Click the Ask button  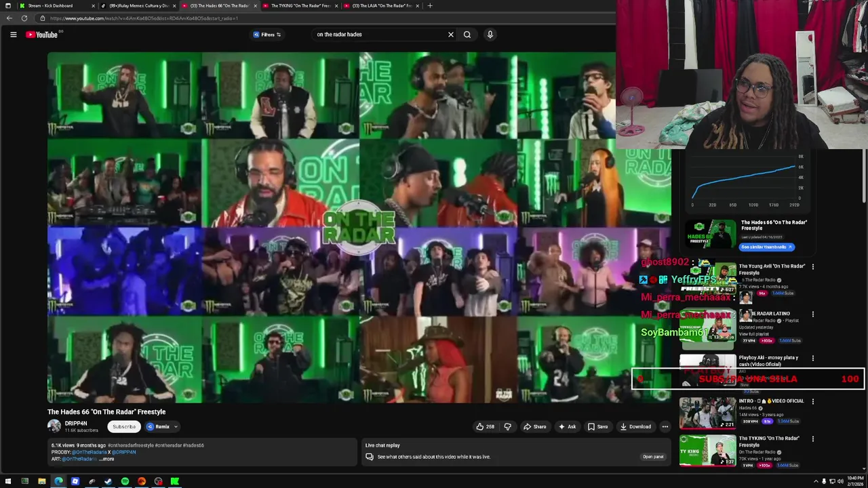(x=567, y=426)
